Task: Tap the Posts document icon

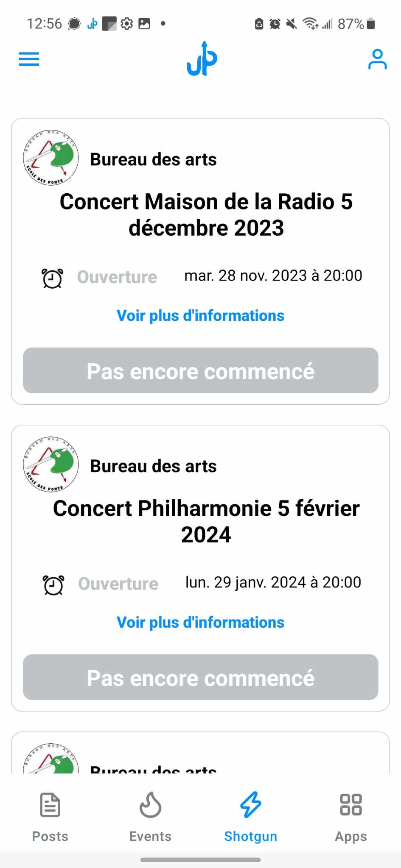Action: [50, 804]
